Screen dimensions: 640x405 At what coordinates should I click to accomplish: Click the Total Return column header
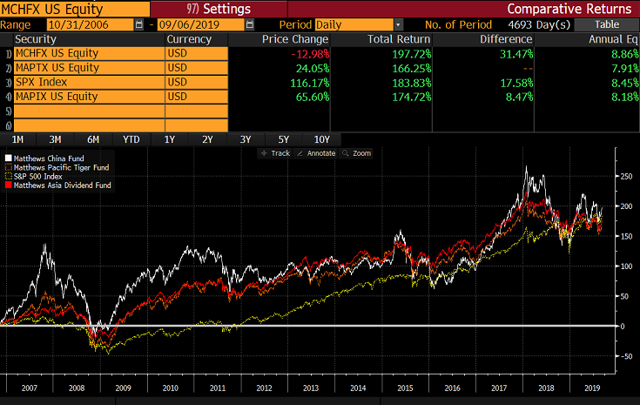(399, 39)
